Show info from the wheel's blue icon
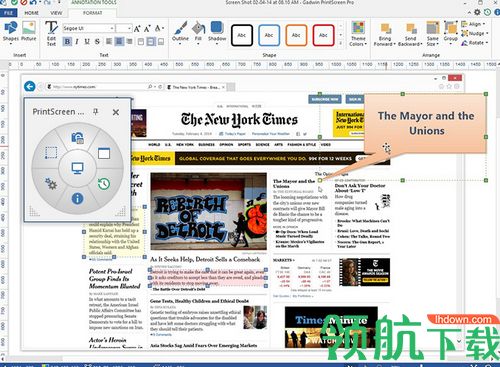 point(77,198)
